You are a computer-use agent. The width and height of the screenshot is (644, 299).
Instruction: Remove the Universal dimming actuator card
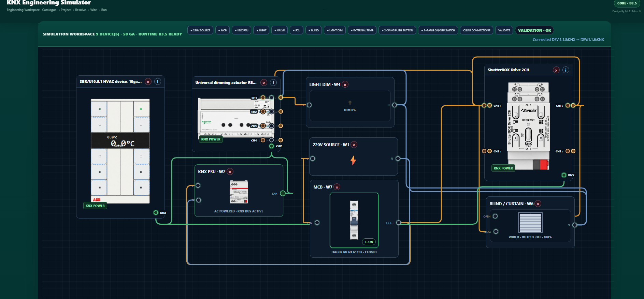click(x=264, y=83)
